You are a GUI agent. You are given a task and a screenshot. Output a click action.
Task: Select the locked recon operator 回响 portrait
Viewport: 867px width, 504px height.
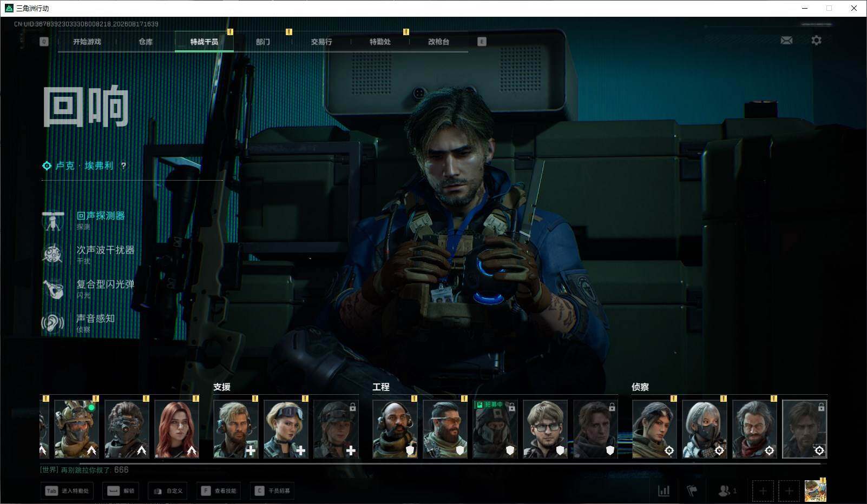coord(804,429)
